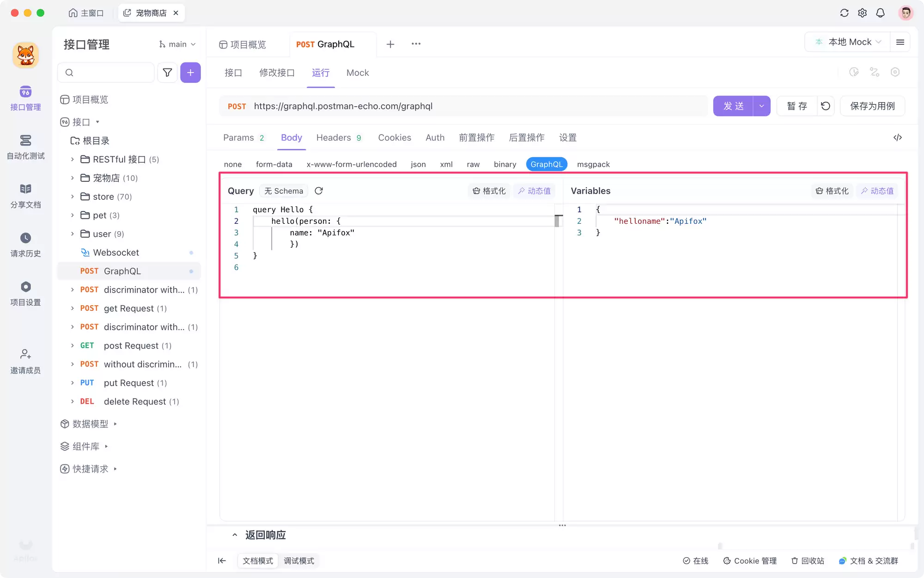Screen dimensions: 924x578
Task: Open the API management sidebar icon
Action: [x=25, y=98]
